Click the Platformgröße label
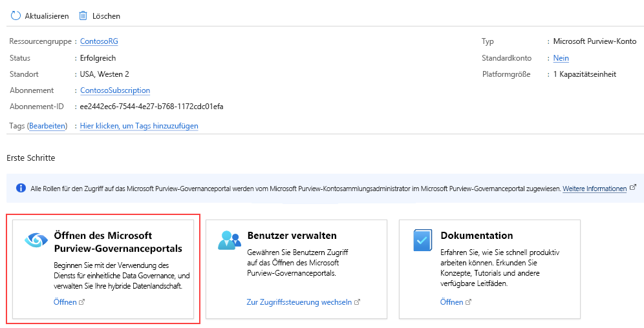The image size is (644, 328). 506,74
